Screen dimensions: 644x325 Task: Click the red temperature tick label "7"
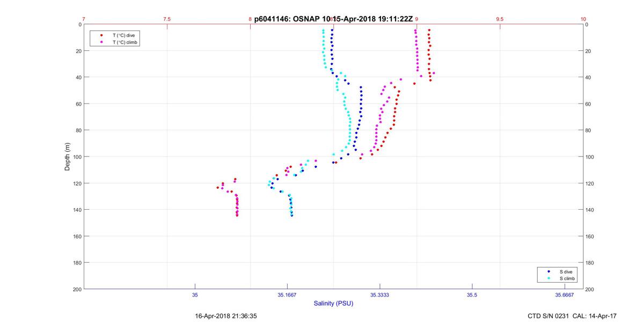click(x=84, y=19)
